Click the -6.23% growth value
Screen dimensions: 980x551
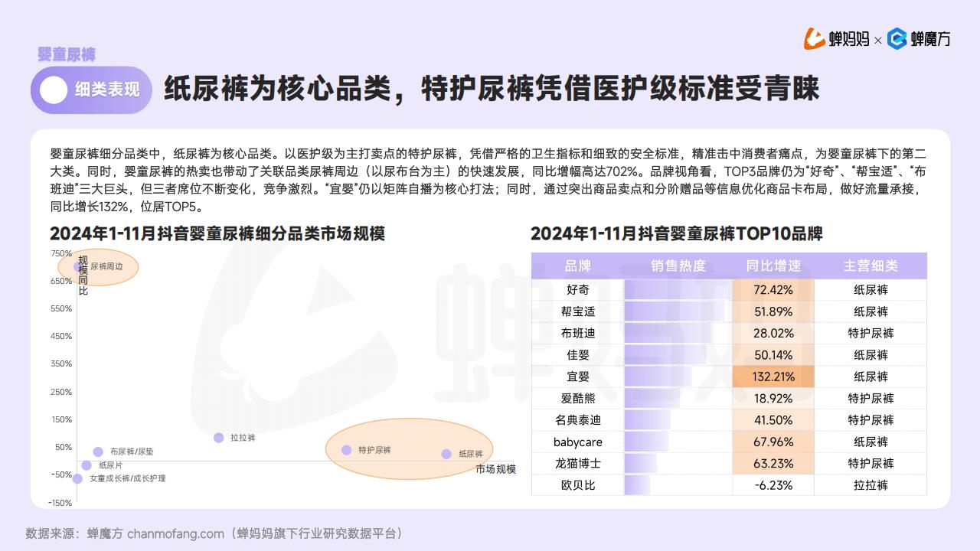point(773,485)
